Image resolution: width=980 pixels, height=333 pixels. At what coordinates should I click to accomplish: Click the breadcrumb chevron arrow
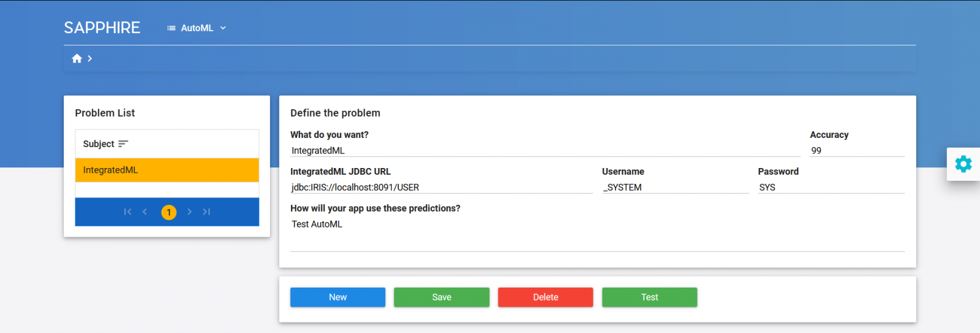(89, 58)
